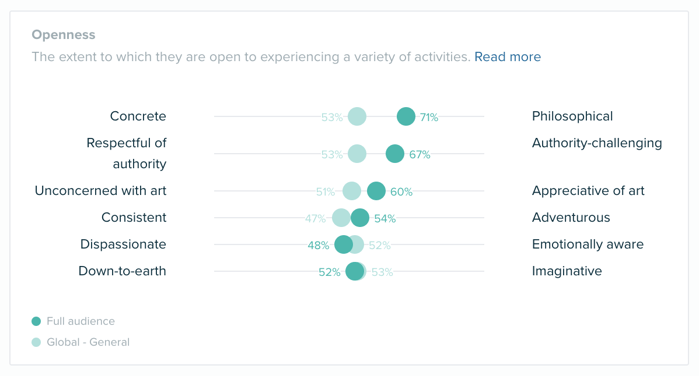699x376 pixels.
Task: Open the Read more link
Action: (507, 57)
